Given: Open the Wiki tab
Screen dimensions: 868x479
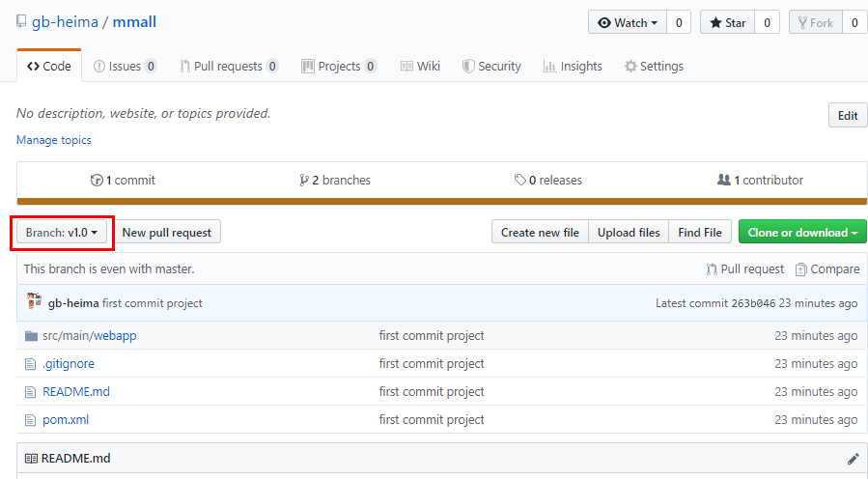Looking at the screenshot, I should pos(420,66).
